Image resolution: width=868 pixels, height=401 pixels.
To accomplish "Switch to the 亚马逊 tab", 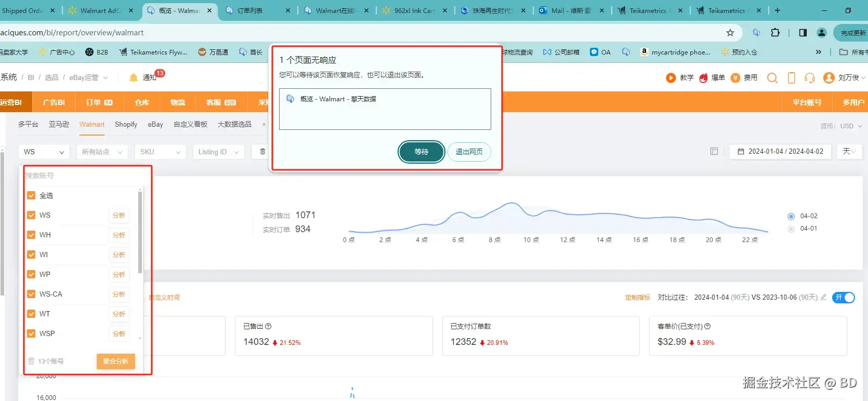I will click(x=59, y=124).
